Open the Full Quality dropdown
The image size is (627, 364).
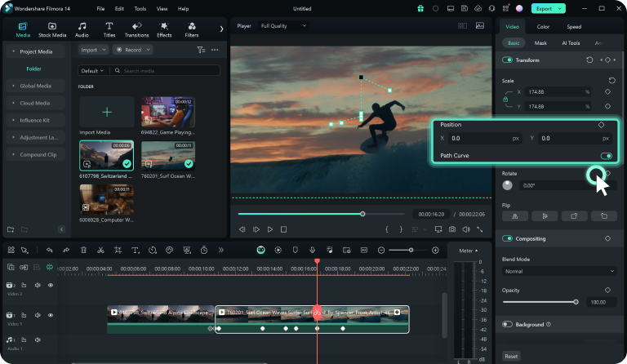pos(283,26)
